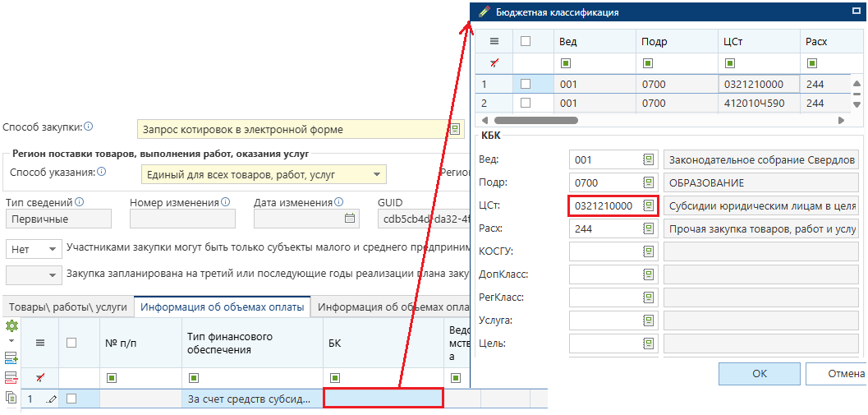Open the Ved field lookup icon
Viewport: 868px width, 415px height.
[x=648, y=159]
